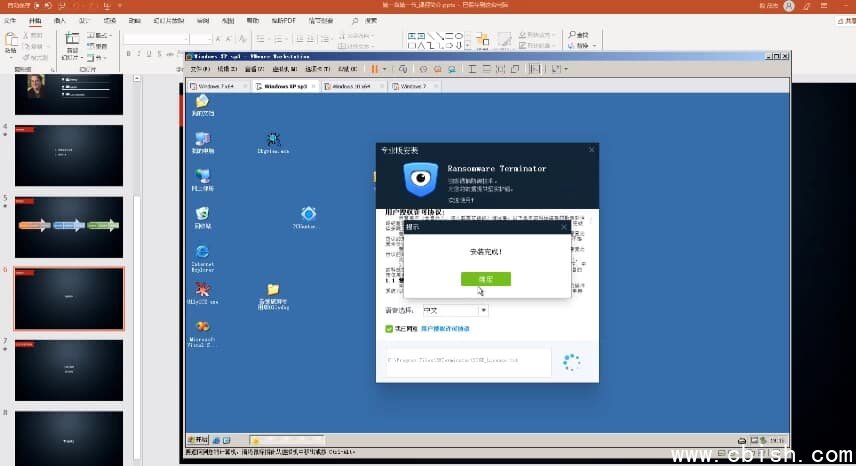856x466 pixels.
Task: Switch to the Windows 10 x64 VM tab
Action: [x=355, y=87]
